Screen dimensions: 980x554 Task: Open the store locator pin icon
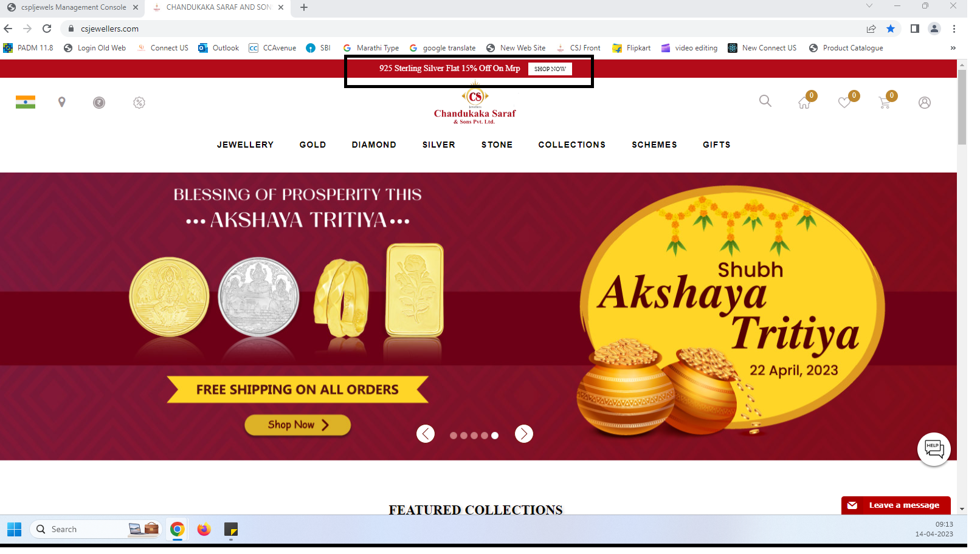point(61,103)
